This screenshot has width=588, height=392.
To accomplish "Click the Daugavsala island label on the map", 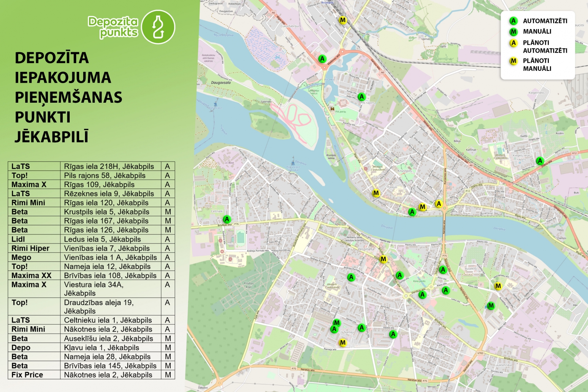I will 221,83.
